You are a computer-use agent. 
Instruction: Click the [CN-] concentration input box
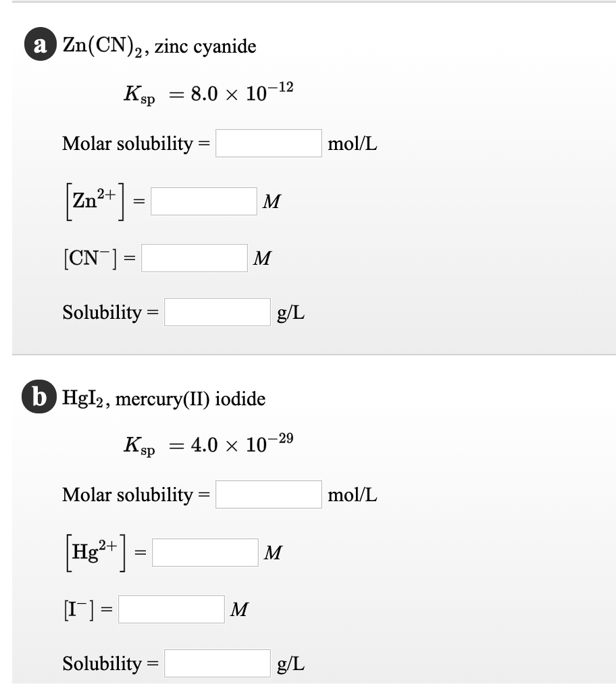[x=194, y=257]
